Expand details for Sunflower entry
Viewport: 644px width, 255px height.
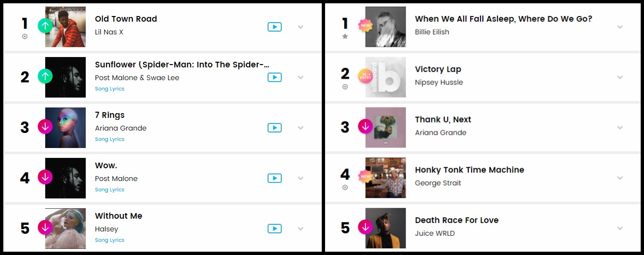(x=301, y=77)
